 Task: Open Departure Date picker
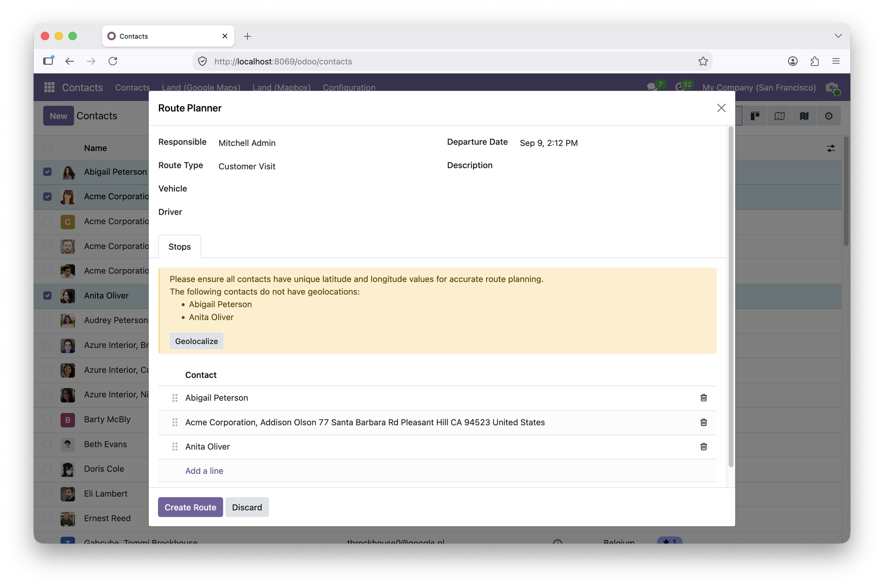click(x=617, y=143)
